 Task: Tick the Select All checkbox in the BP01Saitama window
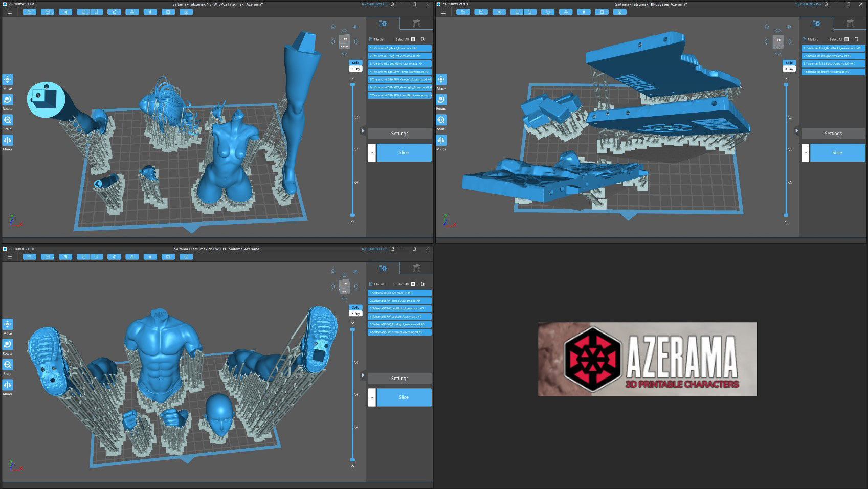click(413, 284)
